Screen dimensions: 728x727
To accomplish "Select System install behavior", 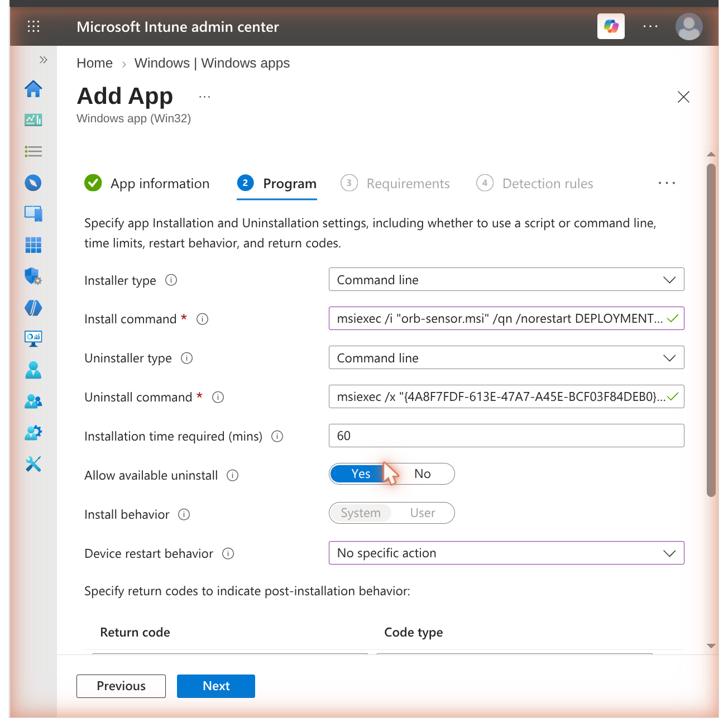I will [x=361, y=513].
